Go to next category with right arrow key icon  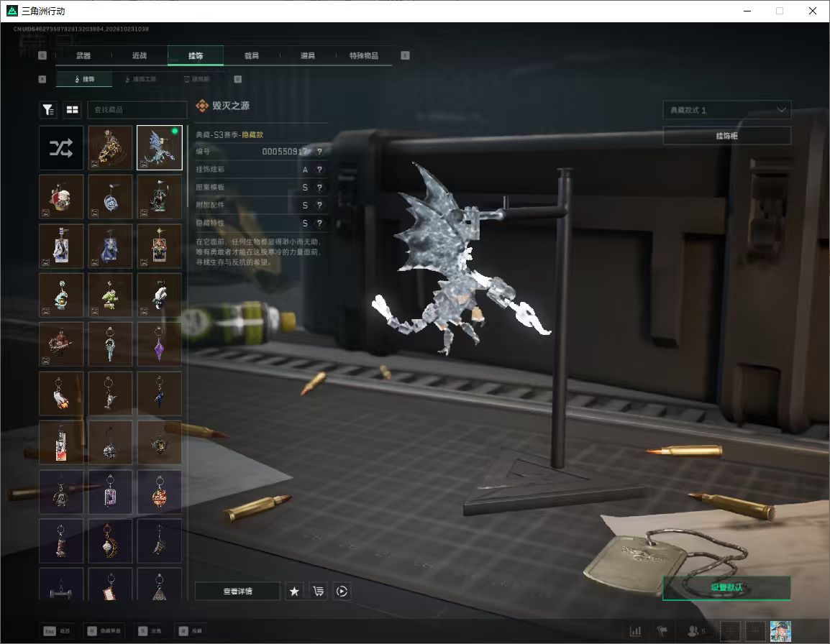(x=405, y=55)
